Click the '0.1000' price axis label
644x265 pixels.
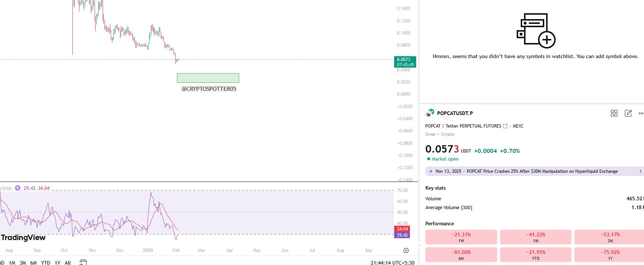(404, 33)
